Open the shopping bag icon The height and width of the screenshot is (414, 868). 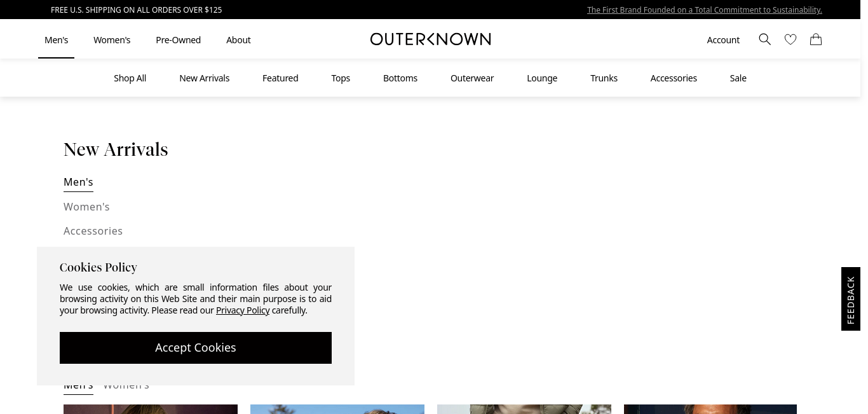816,39
